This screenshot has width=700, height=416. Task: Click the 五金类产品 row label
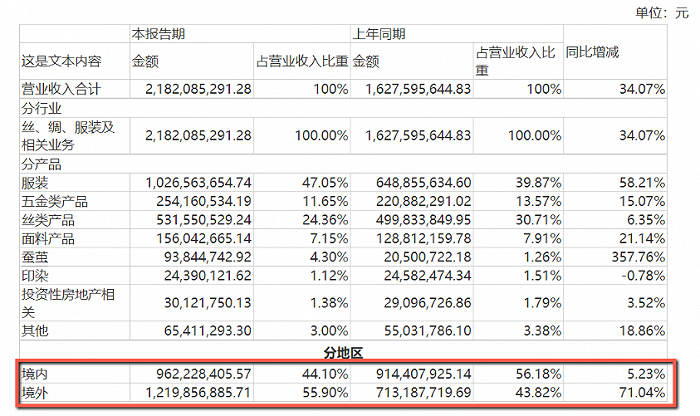(54, 202)
